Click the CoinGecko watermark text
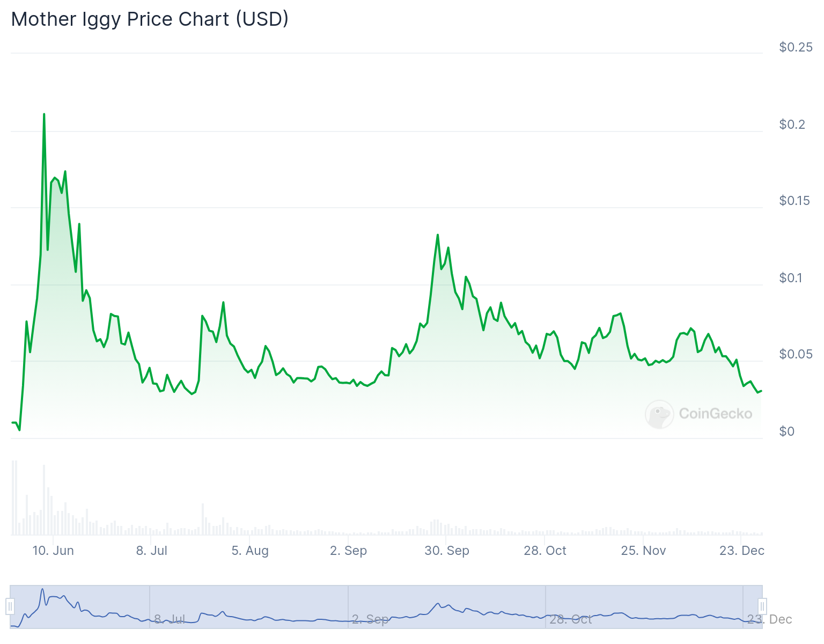 click(716, 414)
